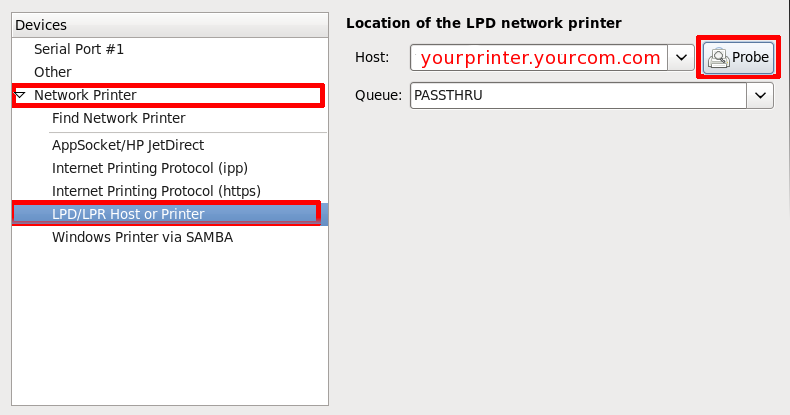Choose Find Network Printer
The width and height of the screenshot is (790, 415).
119,118
